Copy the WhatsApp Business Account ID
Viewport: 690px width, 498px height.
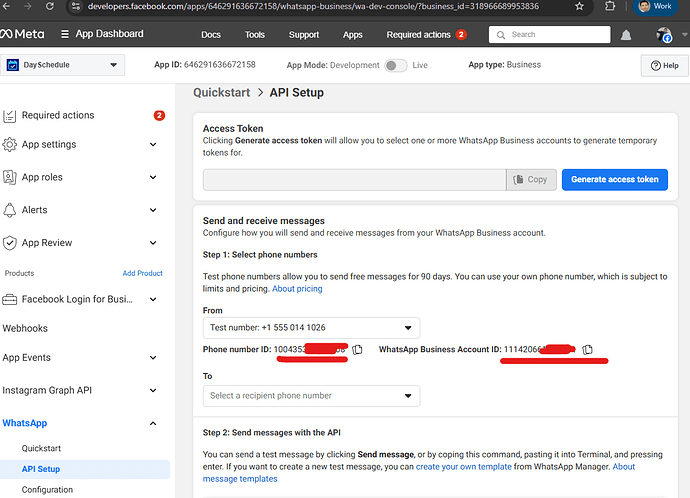tap(587, 349)
